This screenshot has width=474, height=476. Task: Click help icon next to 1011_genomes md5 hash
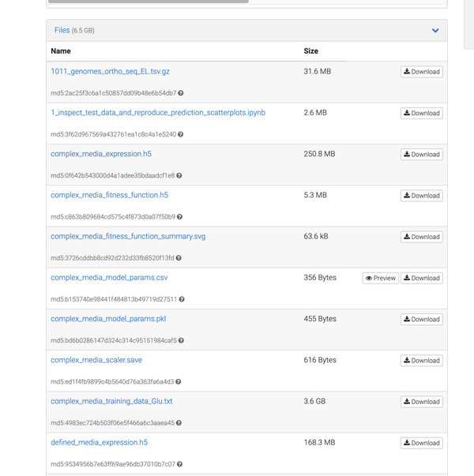pos(182,93)
